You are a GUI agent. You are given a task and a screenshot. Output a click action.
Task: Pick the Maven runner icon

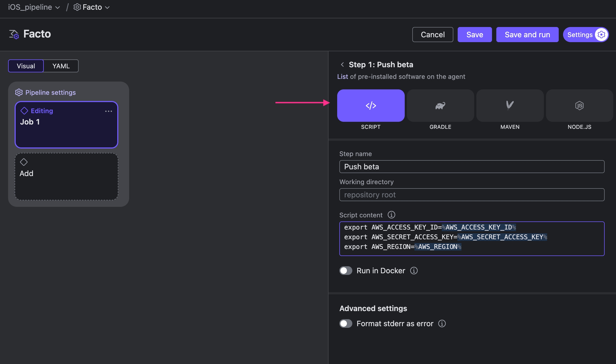pos(510,106)
